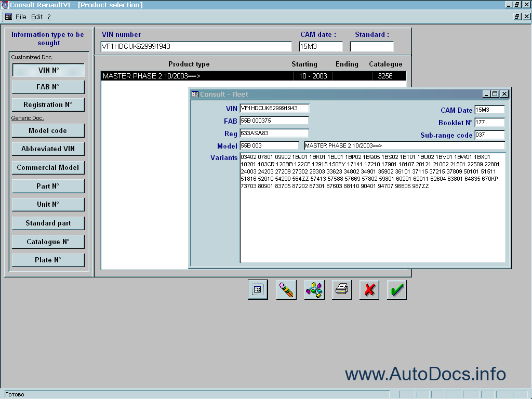Open the Edit menu
Image resolution: width=532 pixels, height=399 pixels.
(x=37, y=17)
